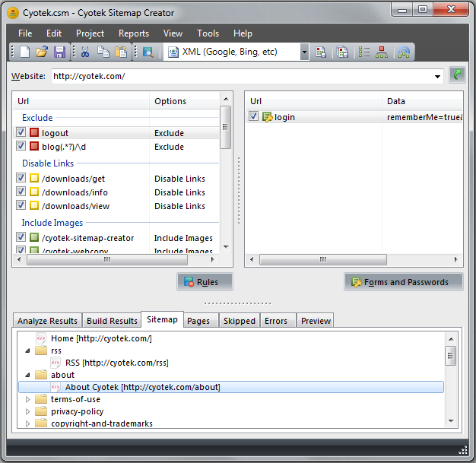The image size is (476, 463).
Task: Toggle the /downloads/view rule checkbox
Action: (x=21, y=205)
